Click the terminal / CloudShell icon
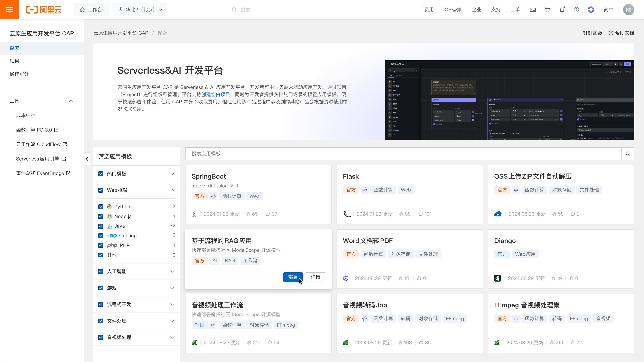 point(533,9)
